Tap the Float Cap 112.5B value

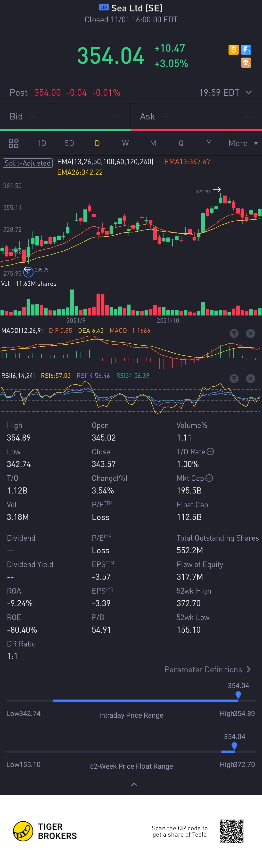(x=189, y=517)
